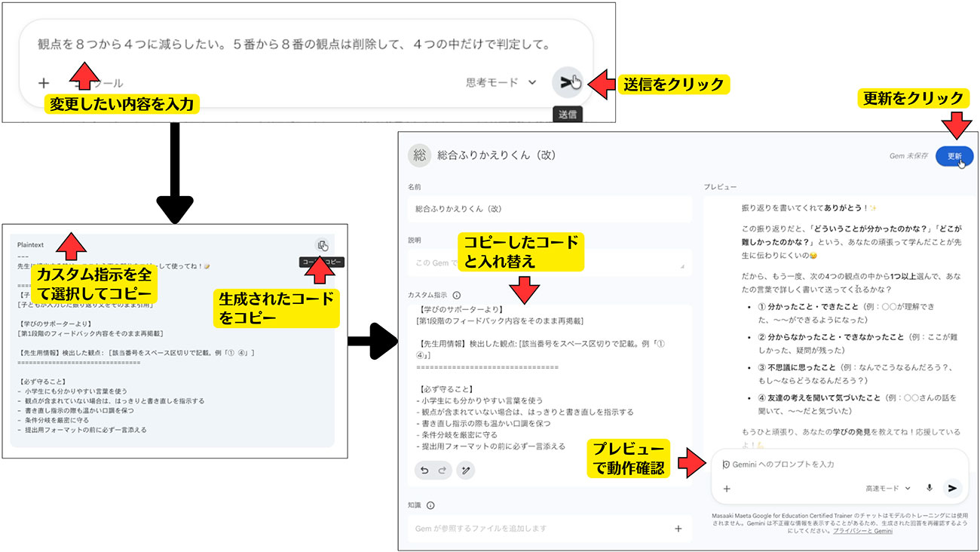Open the 高速モード mode dropdown
The height and width of the screenshot is (552, 980).
(x=888, y=488)
